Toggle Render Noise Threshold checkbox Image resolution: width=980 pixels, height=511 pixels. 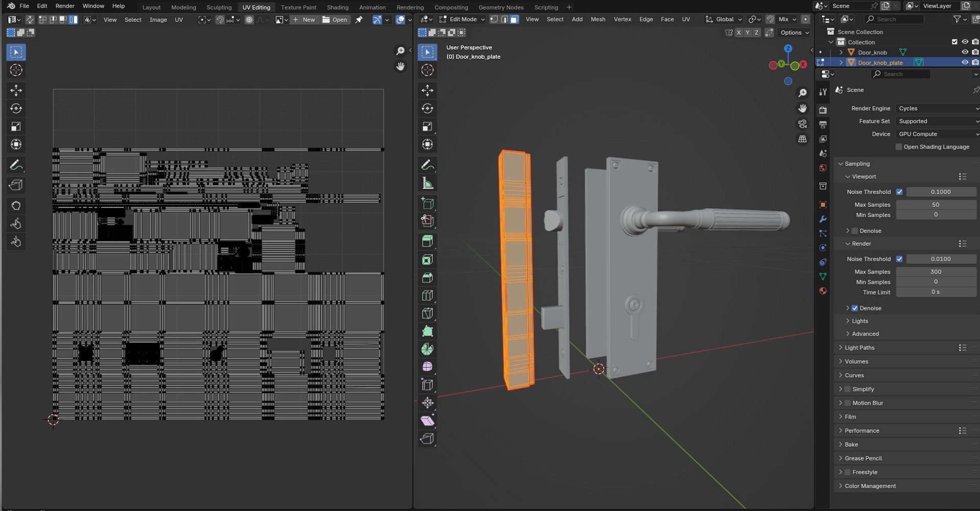click(899, 259)
